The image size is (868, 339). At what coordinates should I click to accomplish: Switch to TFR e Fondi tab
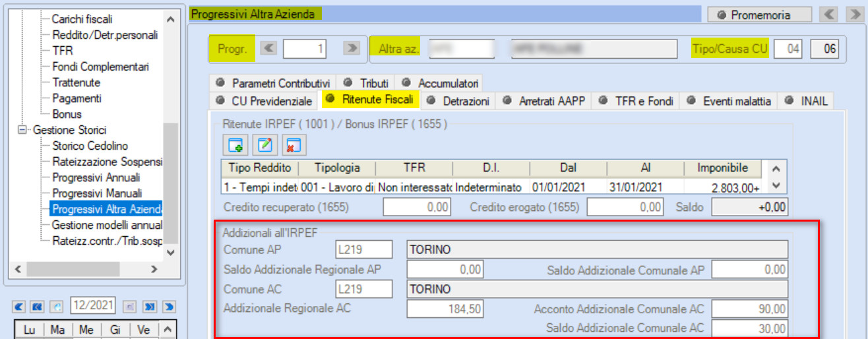636,101
